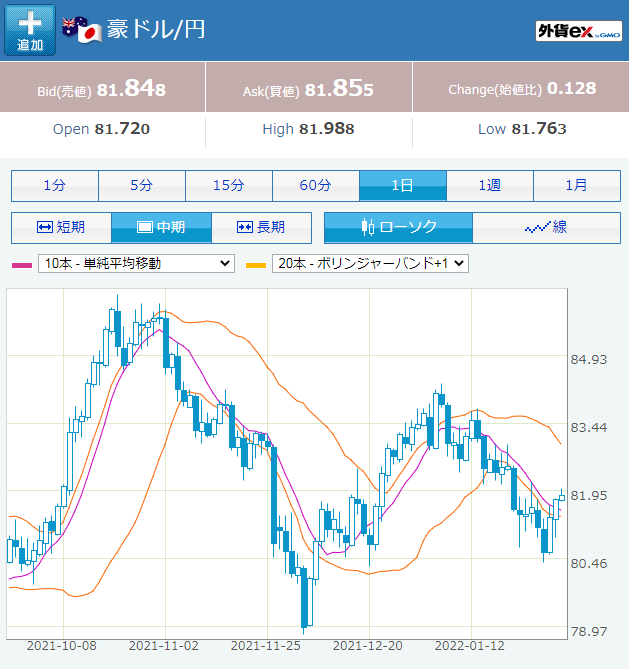629x669 pixels.
Task: Choose ローソク candlestick chart type
Action: coord(398,227)
